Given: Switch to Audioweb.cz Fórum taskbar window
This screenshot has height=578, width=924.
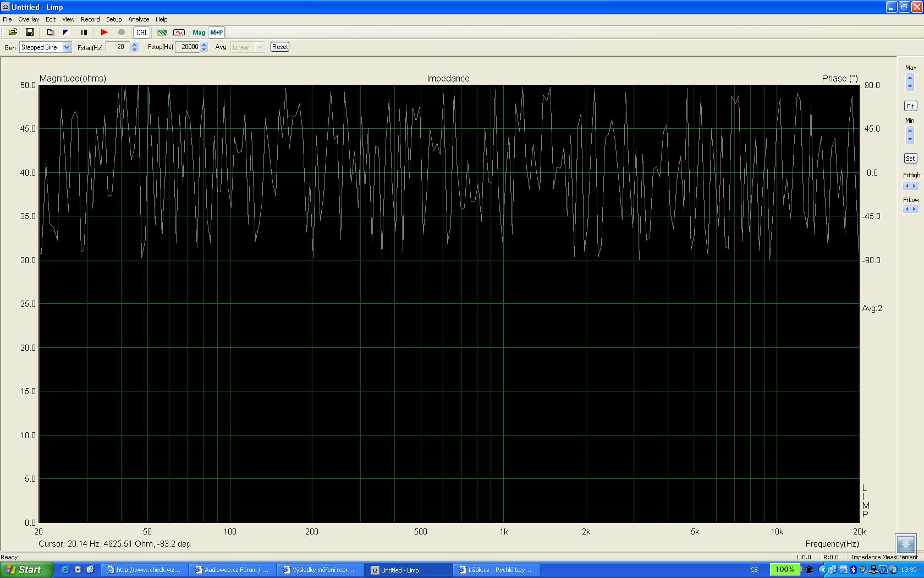Looking at the screenshot, I should [232, 570].
